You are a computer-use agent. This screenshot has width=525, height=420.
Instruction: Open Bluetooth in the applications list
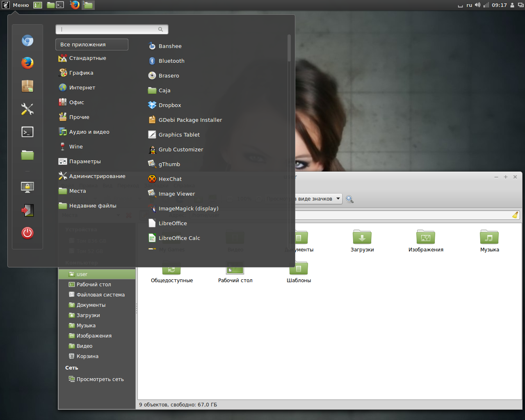(167, 61)
